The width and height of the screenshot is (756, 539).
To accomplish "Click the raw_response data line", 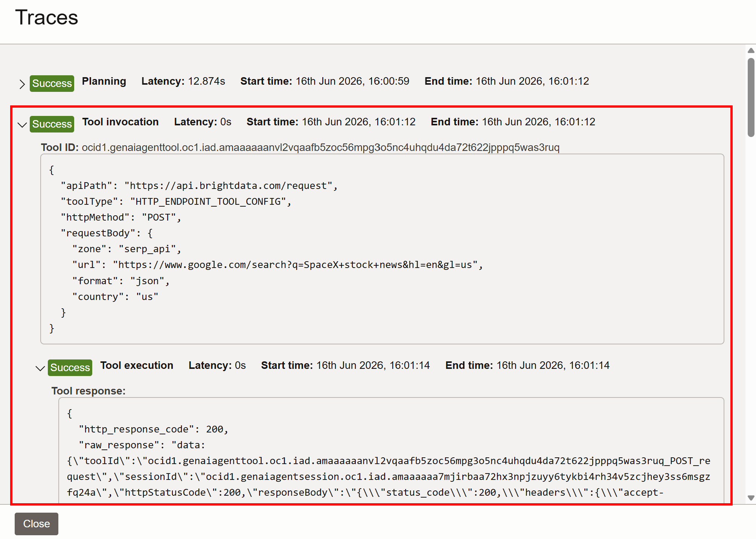I will [142, 445].
